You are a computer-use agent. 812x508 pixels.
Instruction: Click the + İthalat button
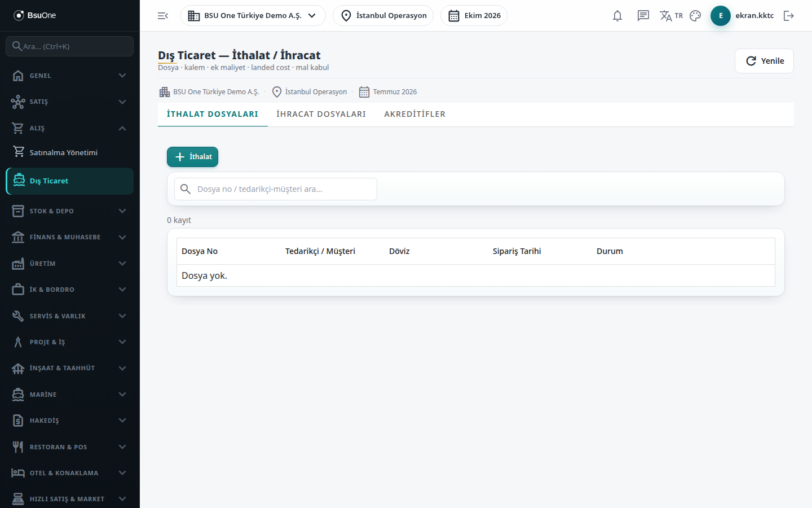click(x=192, y=157)
